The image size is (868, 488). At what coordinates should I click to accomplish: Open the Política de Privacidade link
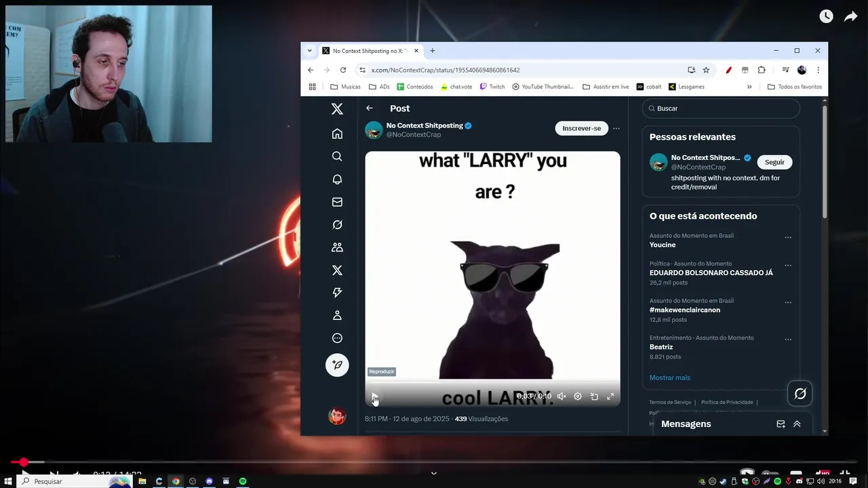727,402
